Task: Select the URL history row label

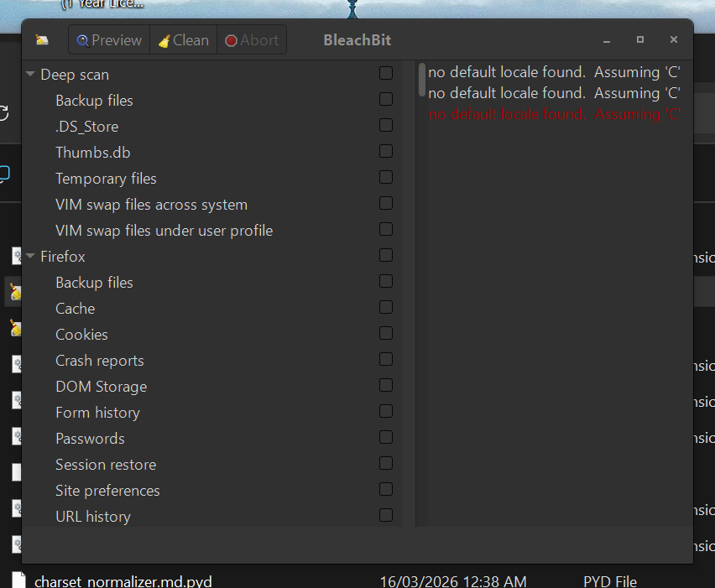Action: coord(93,517)
